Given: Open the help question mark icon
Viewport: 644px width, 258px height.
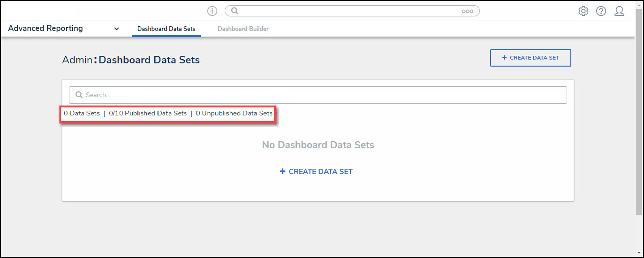Looking at the screenshot, I should click(x=601, y=11).
